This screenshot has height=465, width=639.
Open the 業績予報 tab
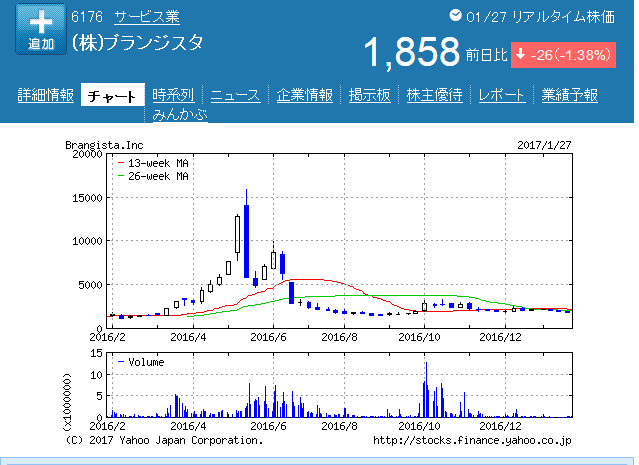click(x=569, y=95)
